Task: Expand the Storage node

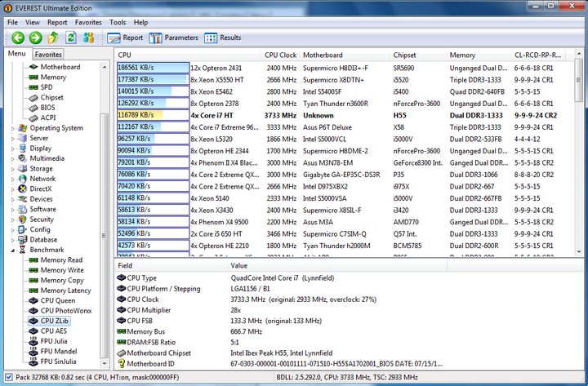Action: coord(12,169)
